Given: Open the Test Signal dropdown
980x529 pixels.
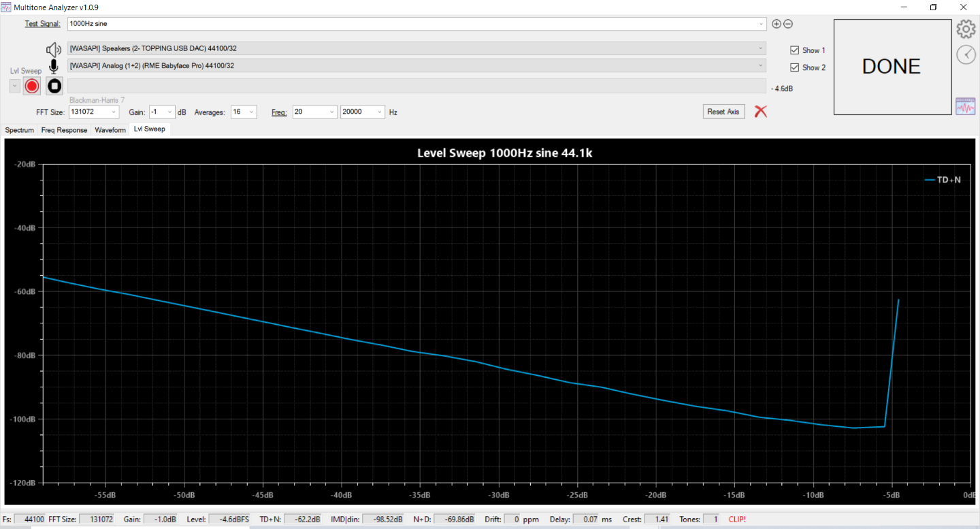Looking at the screenshot, I should 762,24.
